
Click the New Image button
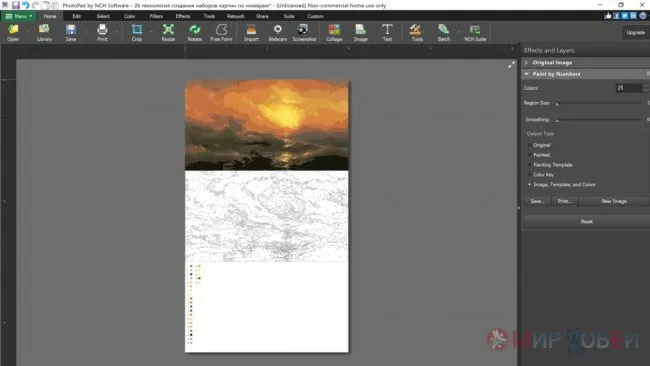[614, 201]
